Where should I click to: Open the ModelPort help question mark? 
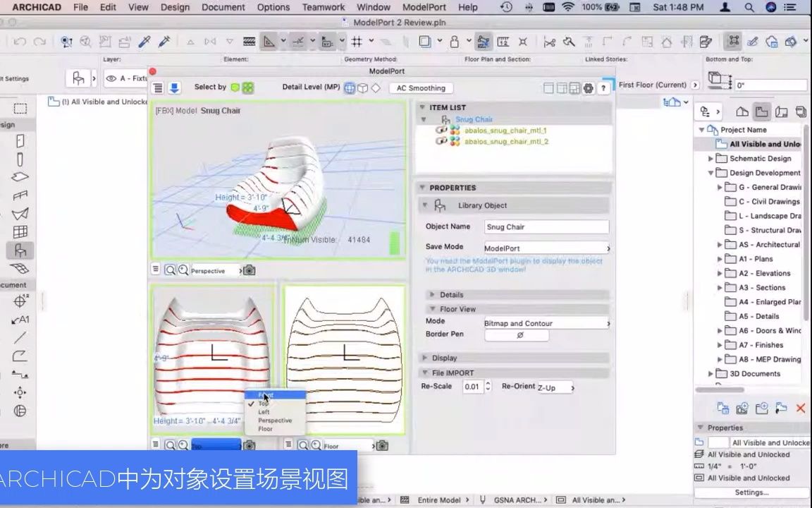click(x=604, y=88)
